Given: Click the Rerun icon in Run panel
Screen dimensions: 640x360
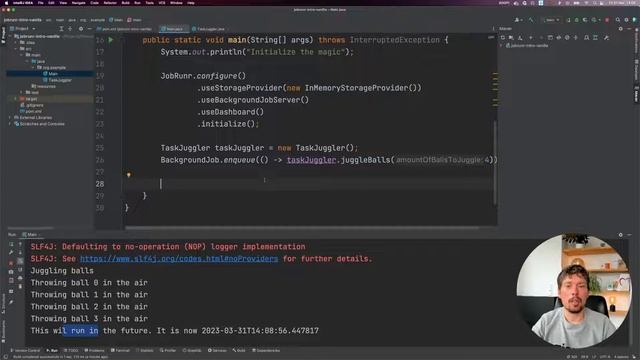Looking at the screenshot, I should [11, 244].
